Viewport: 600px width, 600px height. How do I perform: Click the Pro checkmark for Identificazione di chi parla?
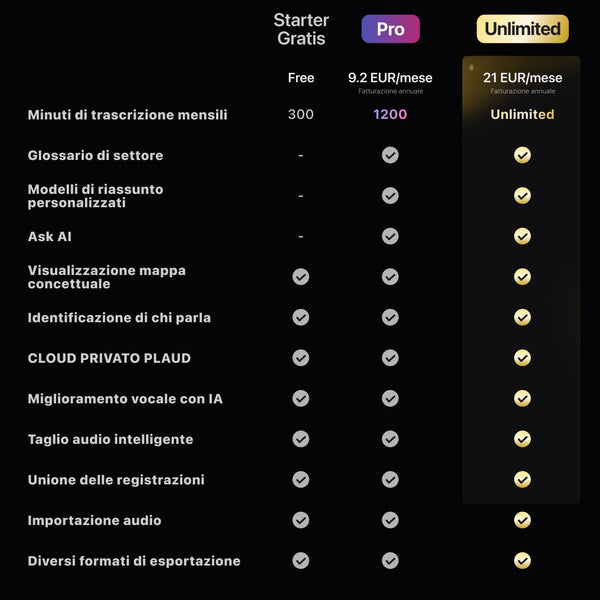point(390,317)
